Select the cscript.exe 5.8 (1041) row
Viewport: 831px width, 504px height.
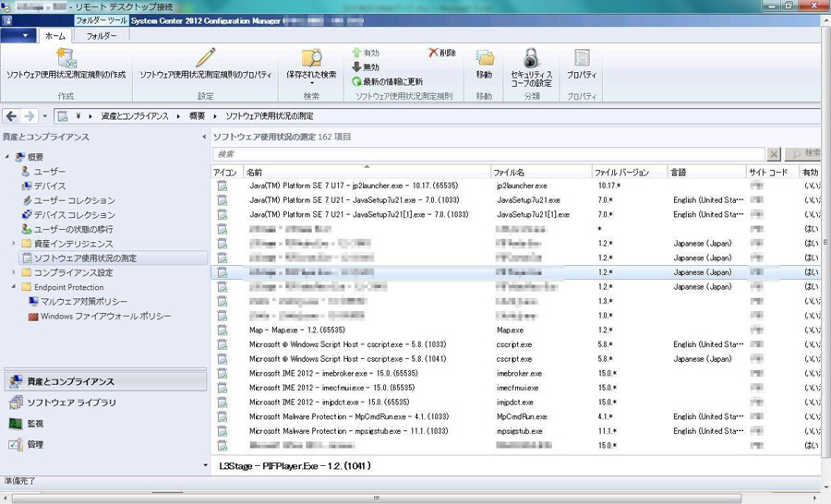point(516,359)
